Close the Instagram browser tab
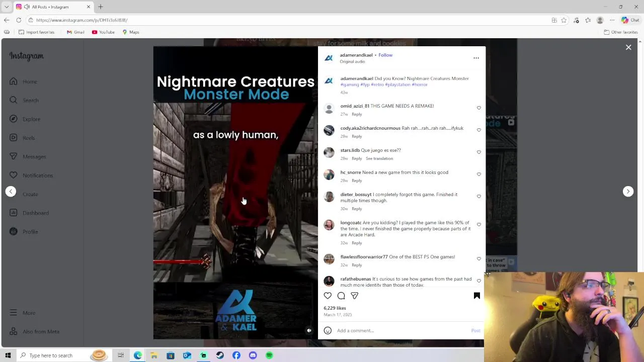Screen dimensions: 644x362 (x=89, y=7)
